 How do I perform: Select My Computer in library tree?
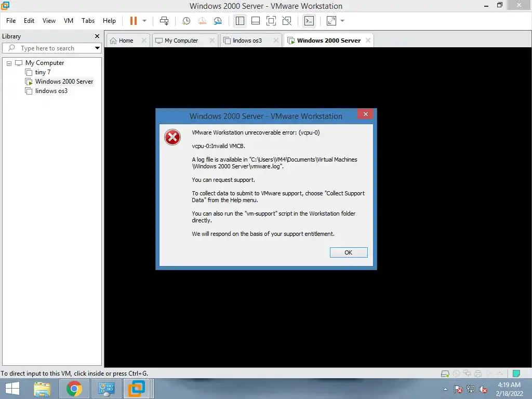[x=45, y=63]
